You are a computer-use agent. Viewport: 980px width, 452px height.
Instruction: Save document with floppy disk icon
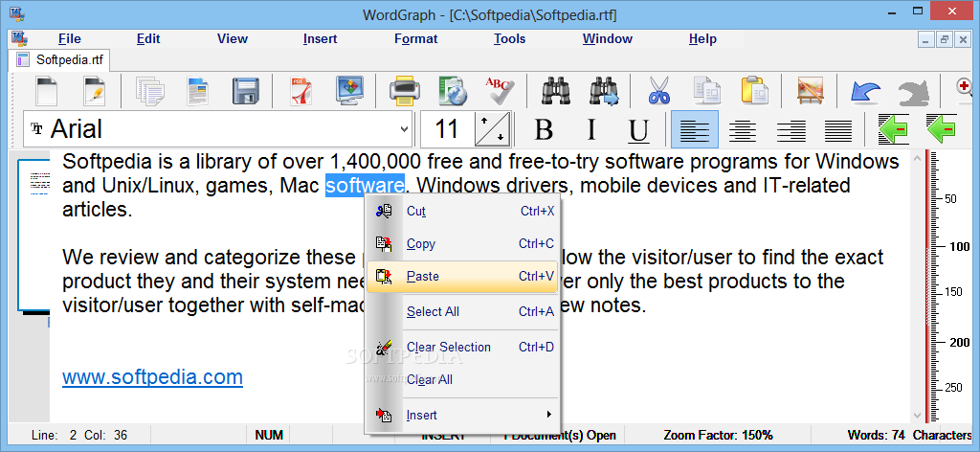pyautogui.click(x=246, y=91)
